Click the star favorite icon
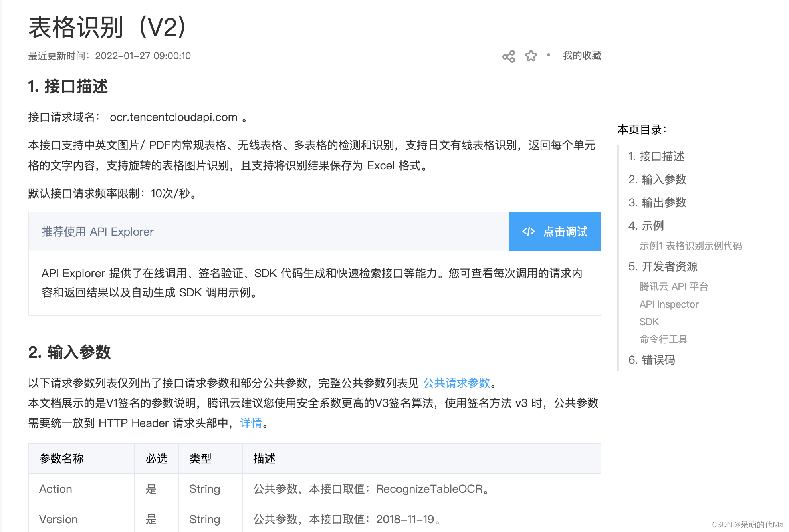Viewport: 789px width, 532px height. click(x=531, y=56)
